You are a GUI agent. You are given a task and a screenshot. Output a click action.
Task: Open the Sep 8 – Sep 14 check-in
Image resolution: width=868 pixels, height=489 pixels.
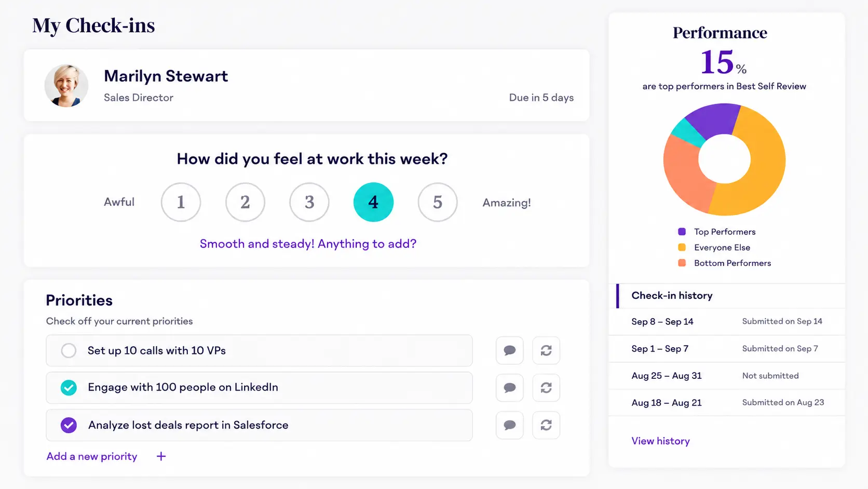(x=727, y=322)
